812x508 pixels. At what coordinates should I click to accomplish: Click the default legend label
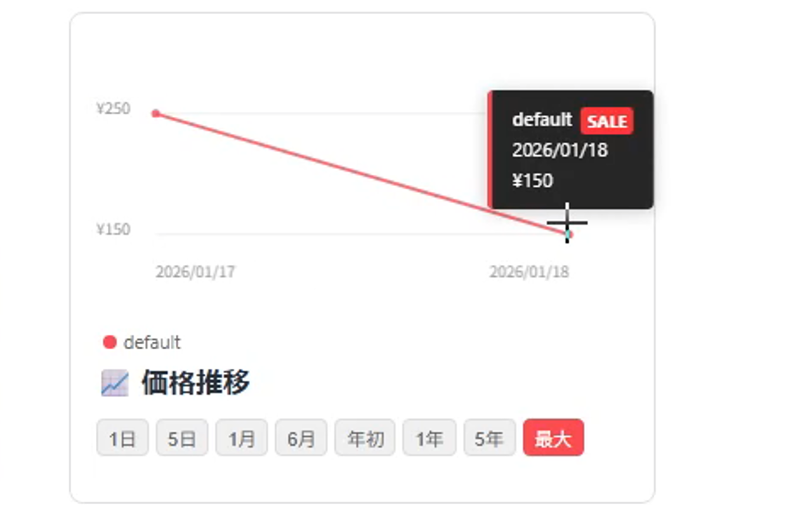(x=152, y=342)
